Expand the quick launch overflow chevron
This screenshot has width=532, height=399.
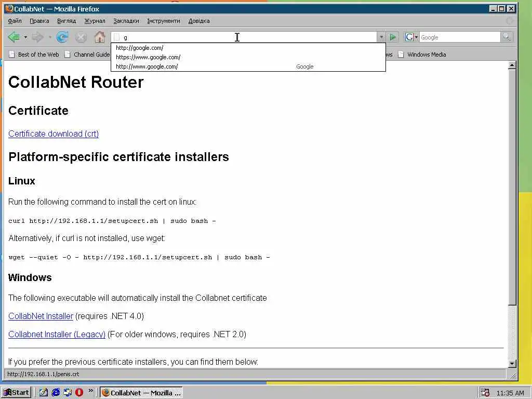[x=90, y=391]
